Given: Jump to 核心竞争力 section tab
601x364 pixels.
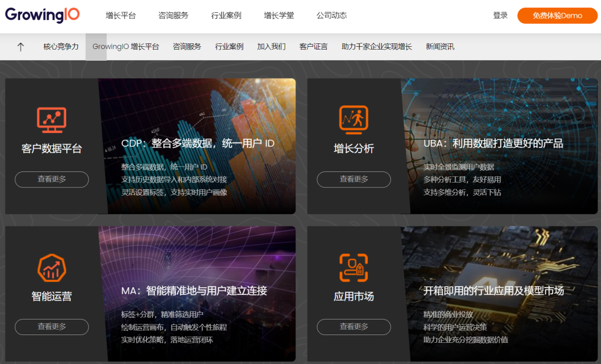Looking at the screenshot, I should tap(61, 47).
